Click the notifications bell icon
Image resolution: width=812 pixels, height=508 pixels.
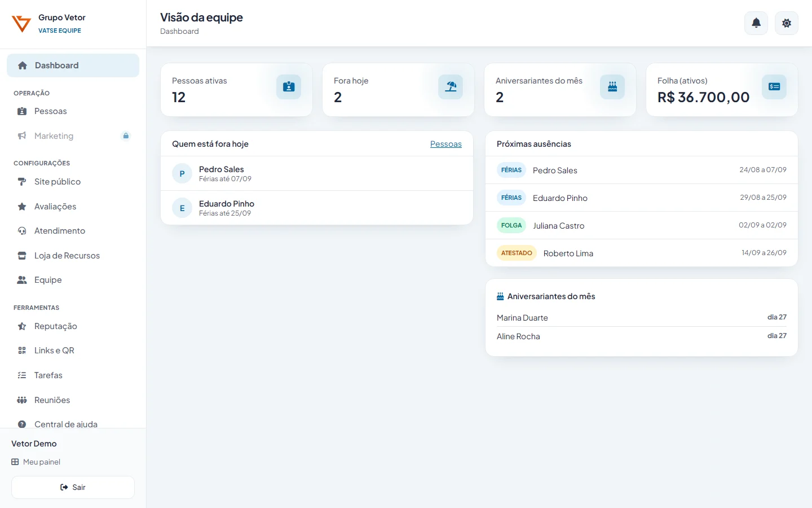(x=756, y=23)
